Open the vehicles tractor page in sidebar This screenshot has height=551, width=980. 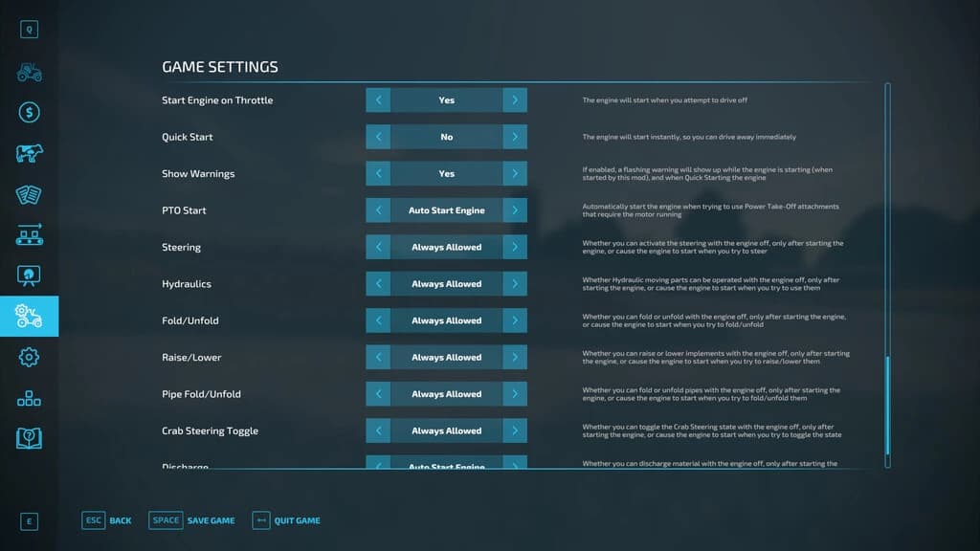(x=30, y=73)
